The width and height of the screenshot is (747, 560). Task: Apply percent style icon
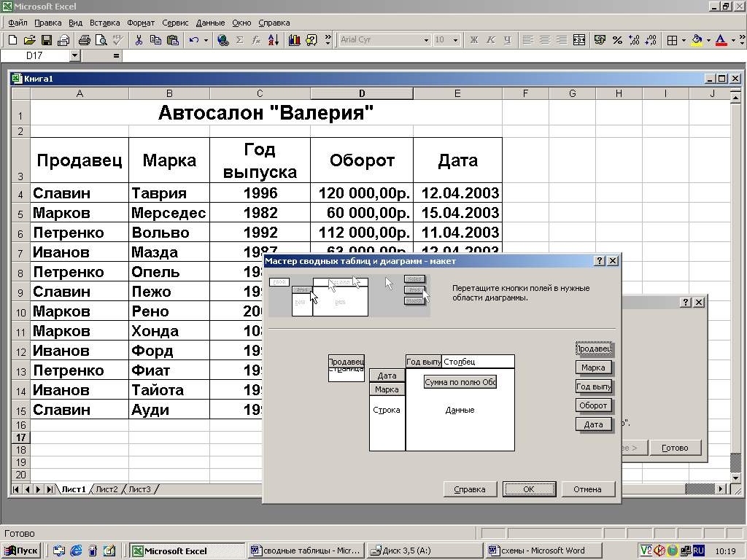[617, 40]
